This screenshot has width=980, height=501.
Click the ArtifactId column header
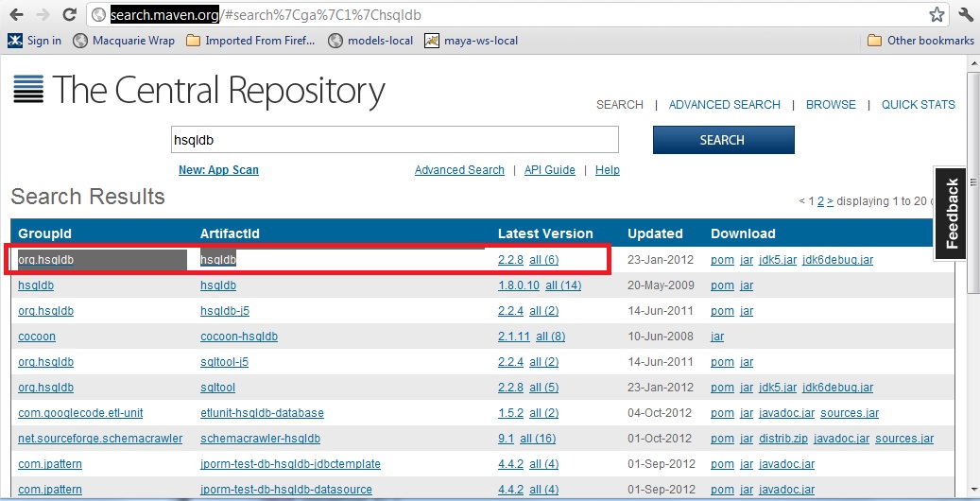[x=230, y=233]
